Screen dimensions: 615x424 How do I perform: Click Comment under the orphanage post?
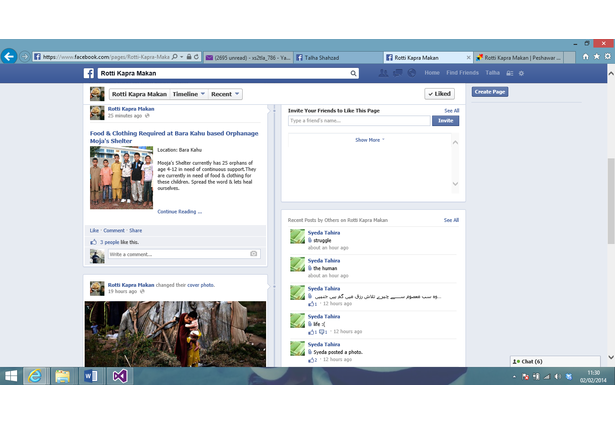tap(114, 231)
